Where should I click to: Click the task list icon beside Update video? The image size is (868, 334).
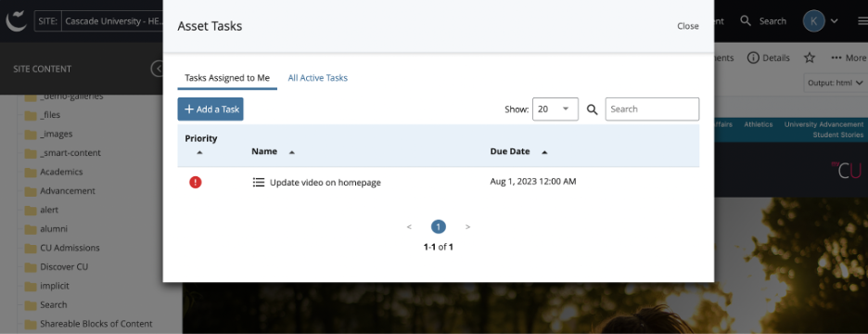(258, 182)
